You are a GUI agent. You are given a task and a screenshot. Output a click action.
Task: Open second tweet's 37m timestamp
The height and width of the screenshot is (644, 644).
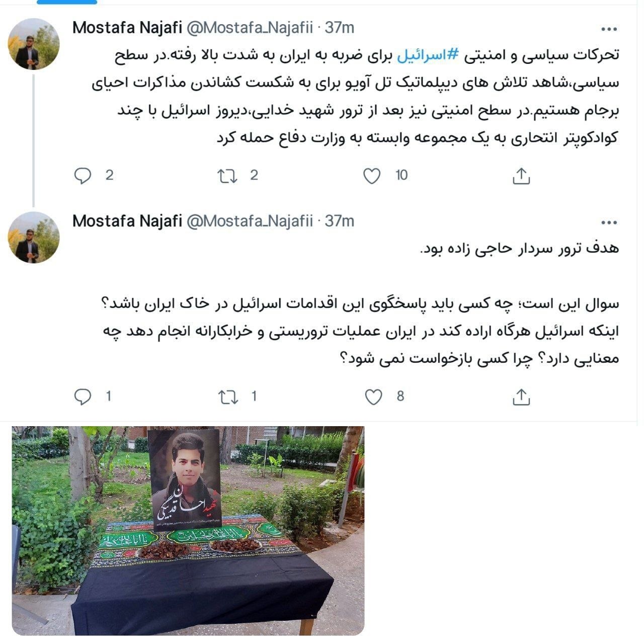click(x=340, y=221)
